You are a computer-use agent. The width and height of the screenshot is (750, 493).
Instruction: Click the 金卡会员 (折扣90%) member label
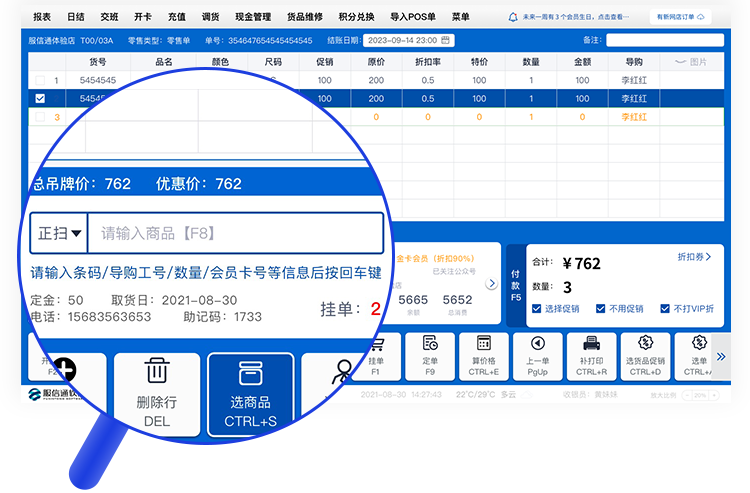435,259
